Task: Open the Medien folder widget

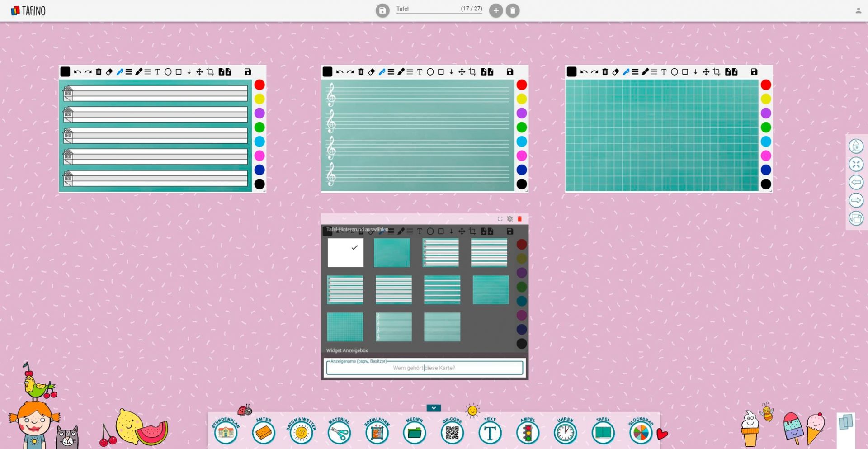Action: [415, 433]
